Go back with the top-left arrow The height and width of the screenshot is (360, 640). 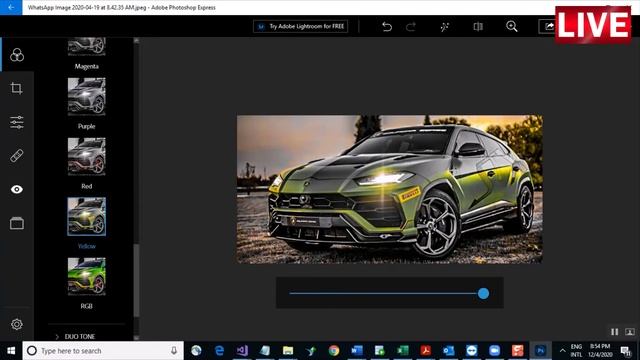click(x=11, y=7)
